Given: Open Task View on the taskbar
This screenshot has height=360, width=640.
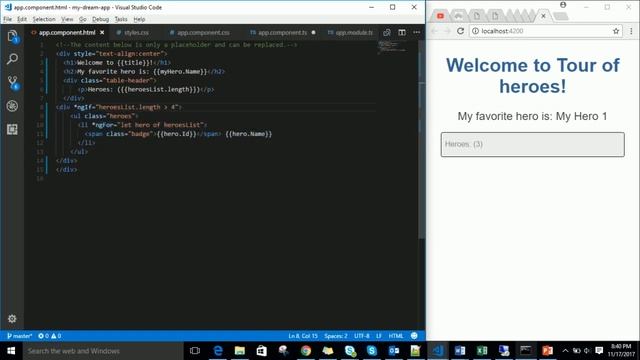Looking at the screenshot, I should [195, 351].
